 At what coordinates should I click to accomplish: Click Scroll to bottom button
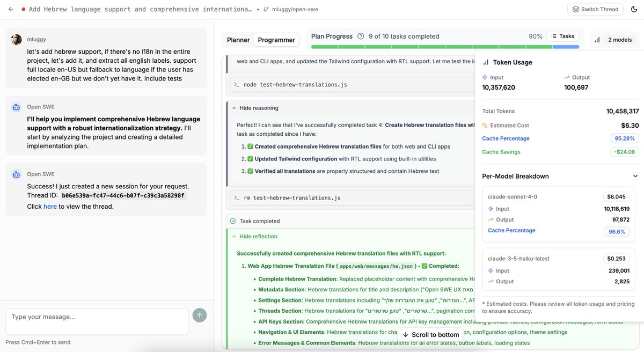click(x=431, y=335)
